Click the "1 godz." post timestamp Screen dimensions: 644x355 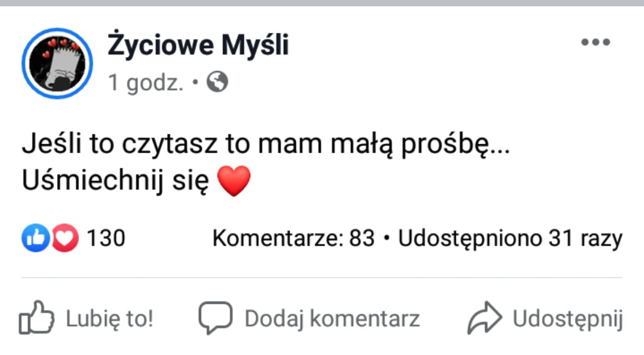[x=146, y=82]
